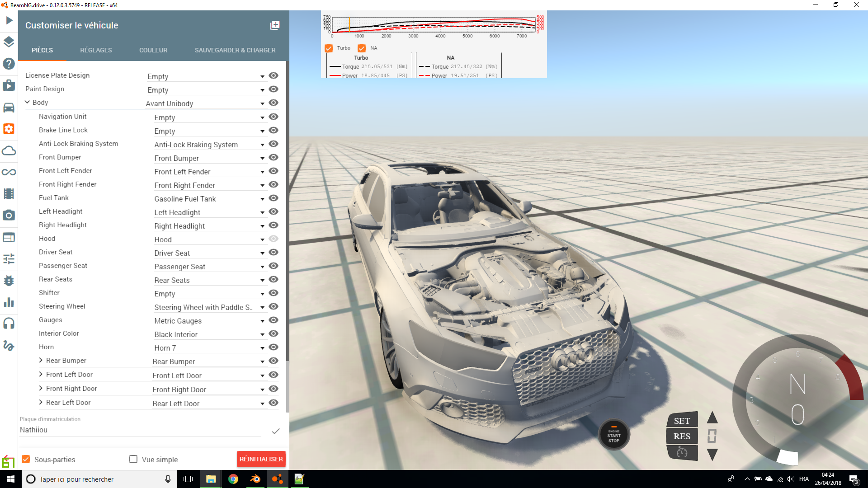868x488 pixels.
Task: Click the path squiggle icon in sidebar
Action: [9, 346]
